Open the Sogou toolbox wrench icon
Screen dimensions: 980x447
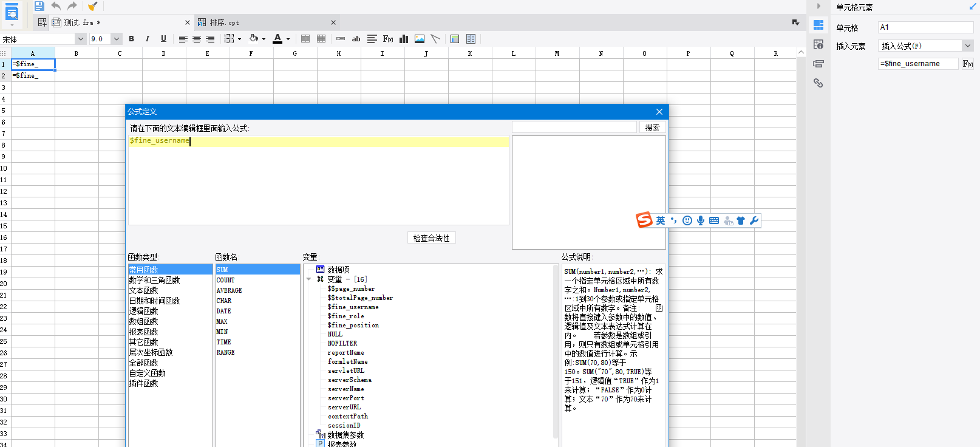point(754,220)
